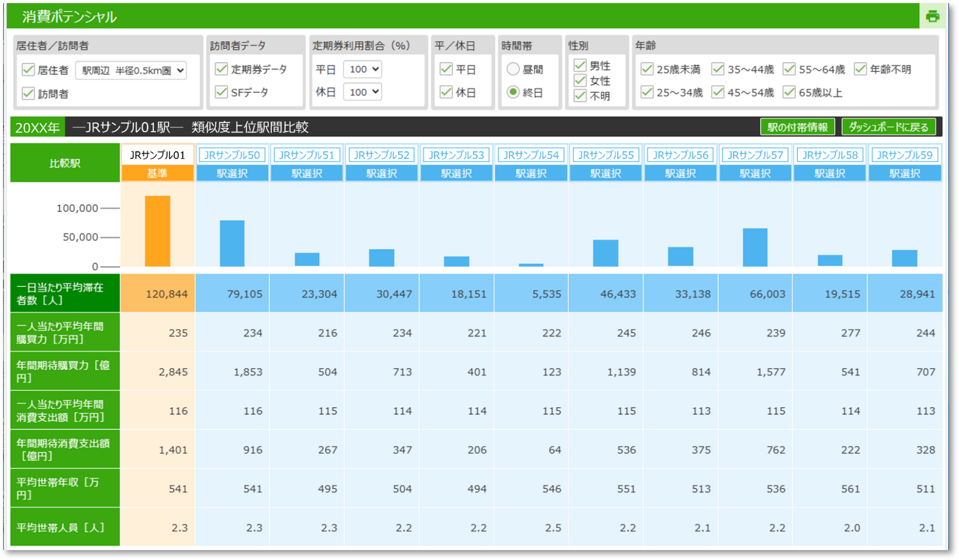Click 駅選択 under JRサンプル57
959x560 pixels.
[x=755, y=174]
